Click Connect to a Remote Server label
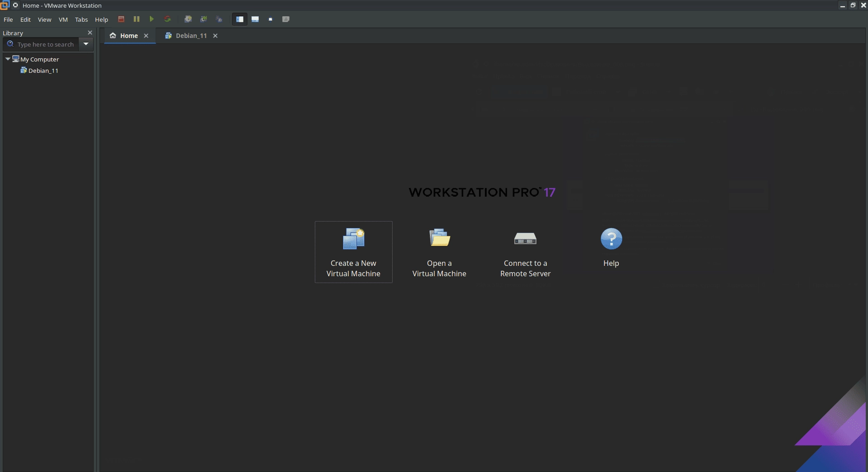 (525, 268)
